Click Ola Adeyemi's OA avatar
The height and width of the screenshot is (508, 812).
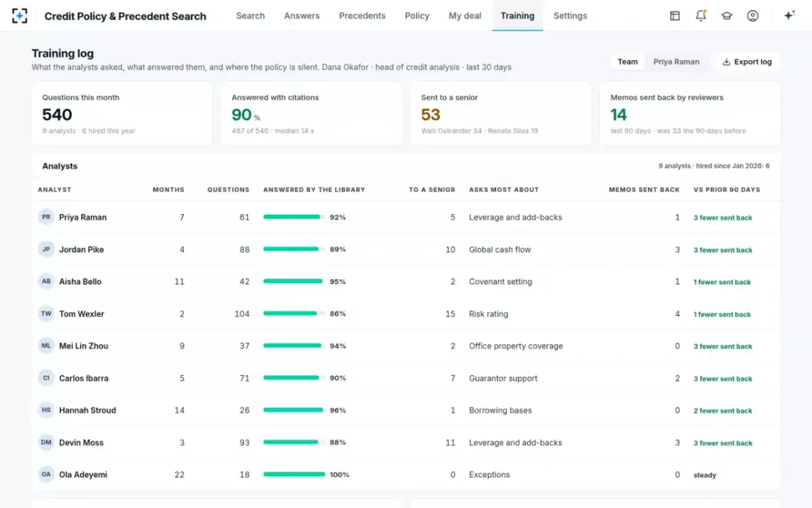(x=46, y=475)
